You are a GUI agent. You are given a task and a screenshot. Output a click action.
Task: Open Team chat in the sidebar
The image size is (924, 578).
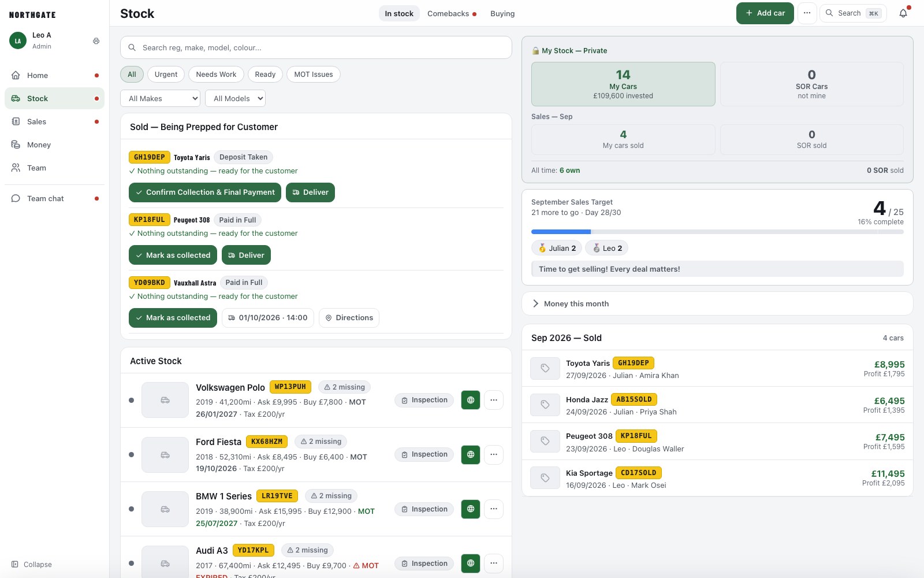tap(54, 198)
